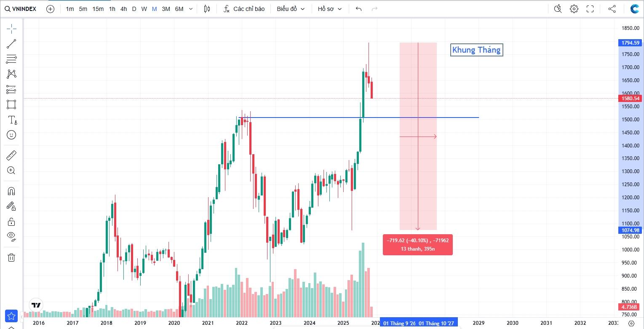Expand the more timeframes dropdown arrow
Screen dimensions: 644x329
pyautogui.click(x=191, y=9)
